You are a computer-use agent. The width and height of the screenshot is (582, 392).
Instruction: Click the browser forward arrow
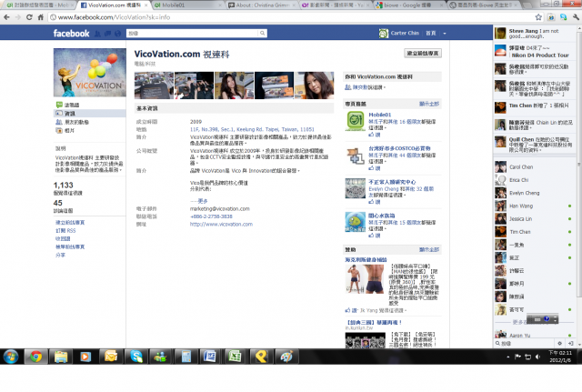point(18,17)
